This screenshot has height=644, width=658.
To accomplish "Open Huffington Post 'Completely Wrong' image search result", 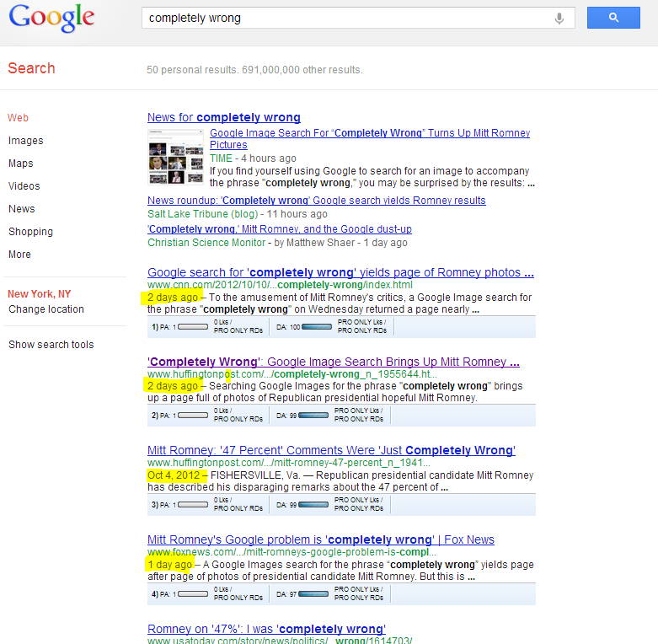I will pyautogui.click(x=333, y=362).
